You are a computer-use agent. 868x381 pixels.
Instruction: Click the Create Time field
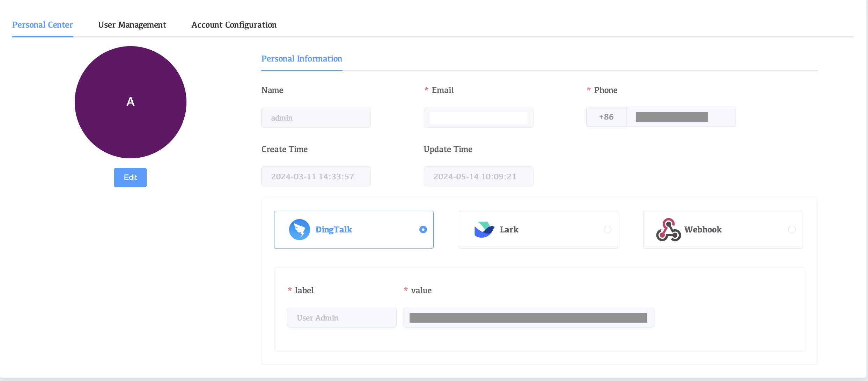316,177
